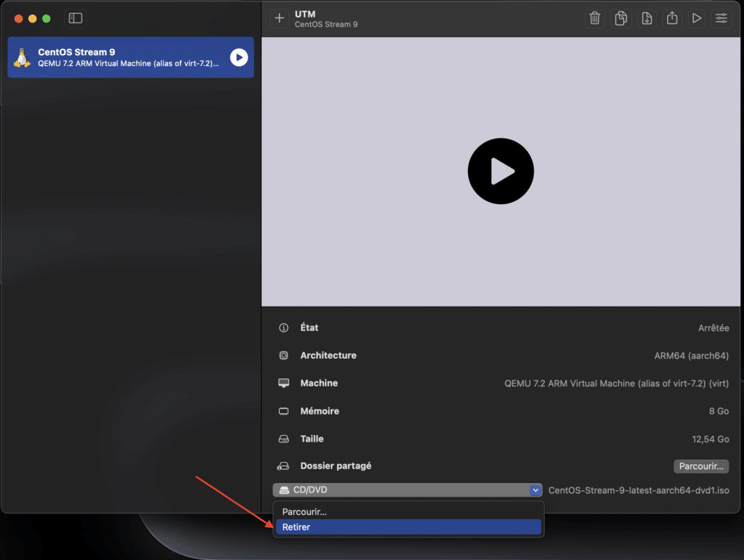Delete the VM using trash icon

click(594, 18)
